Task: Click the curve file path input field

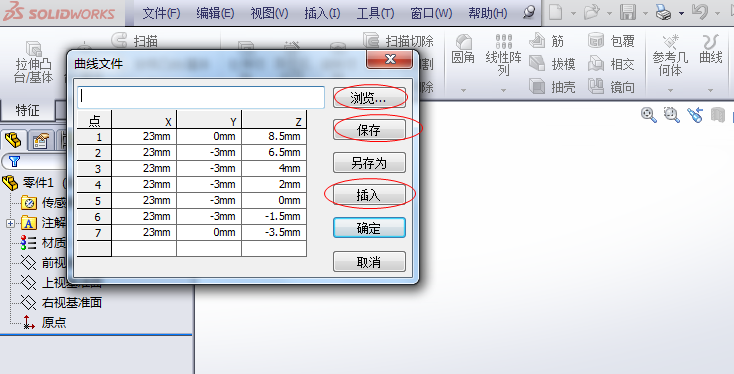Action: click(201, 97)
